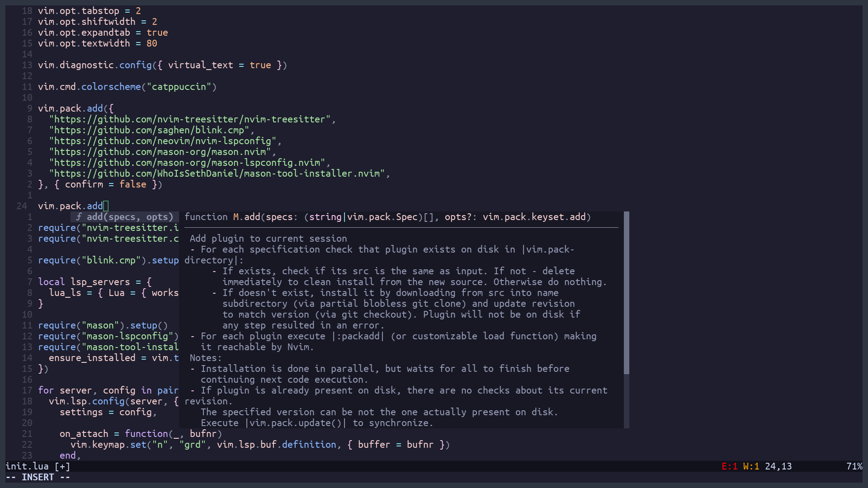Select add(specs, opts) completion item
This screenshot has width=868, height=488.
tap(129, 217)
